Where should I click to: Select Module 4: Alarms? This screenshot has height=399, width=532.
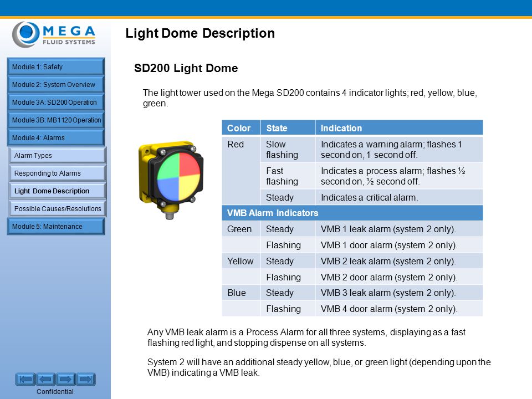pyautogui.click(x=55, y=138)
